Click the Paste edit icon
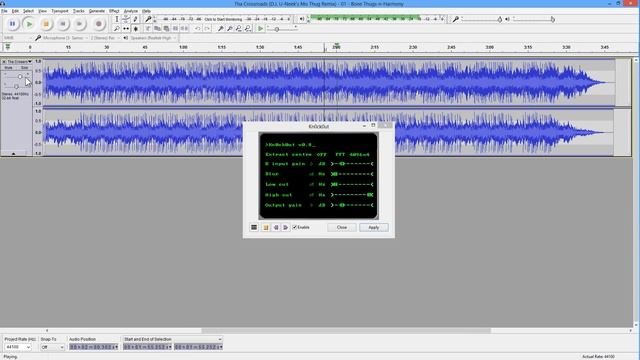Image resolution: width=640 pixels, height=360 pixels. (166, 29)
